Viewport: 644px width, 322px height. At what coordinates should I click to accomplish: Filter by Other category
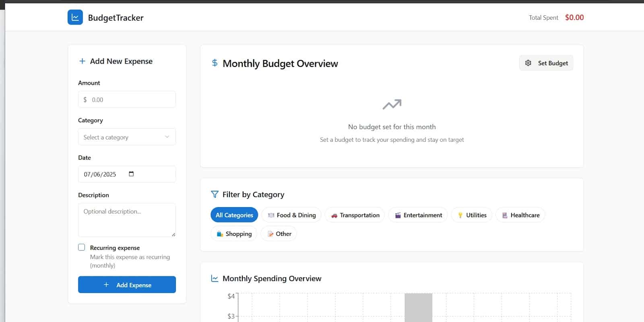click(279, 234)
